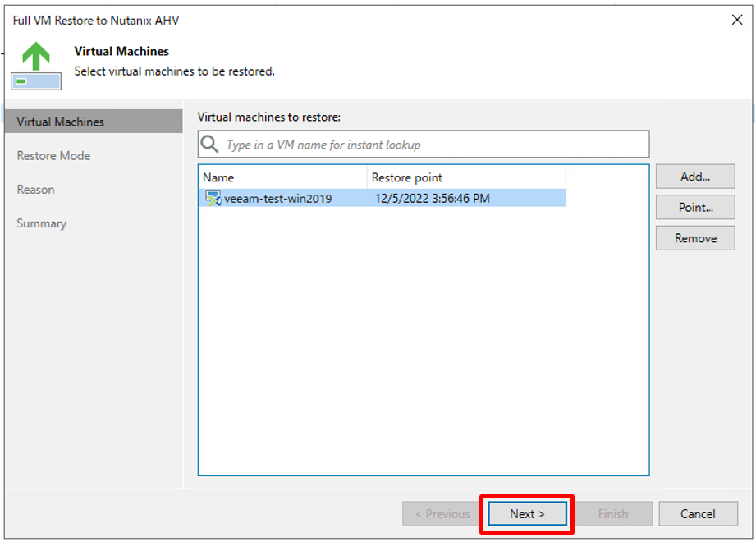Select the veeam-test-win2019 VM icon

click(x=213, y=198)
